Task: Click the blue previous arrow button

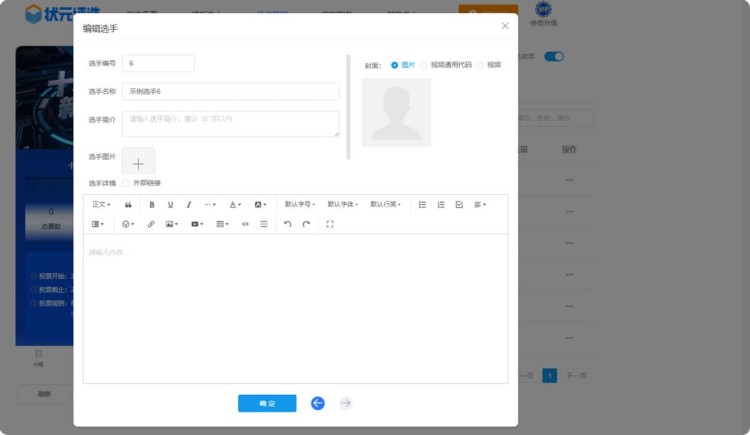Action: [318, 403]
